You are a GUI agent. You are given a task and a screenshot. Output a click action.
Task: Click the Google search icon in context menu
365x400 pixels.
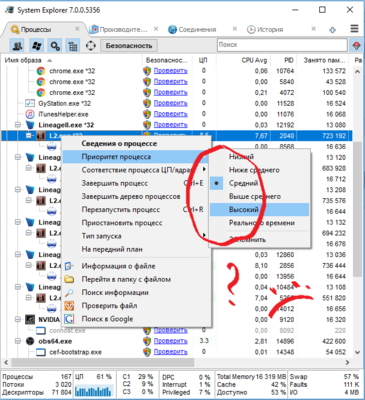69,319
